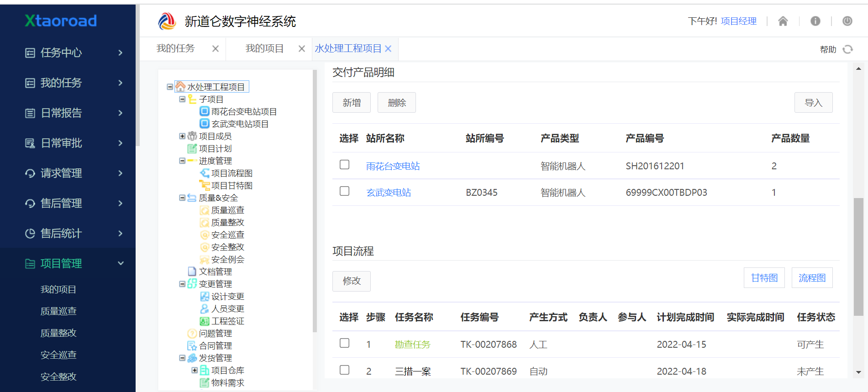Click the scrollbar down arrow
The width and height of the screenshot is (868, 392).
[858, 372]
